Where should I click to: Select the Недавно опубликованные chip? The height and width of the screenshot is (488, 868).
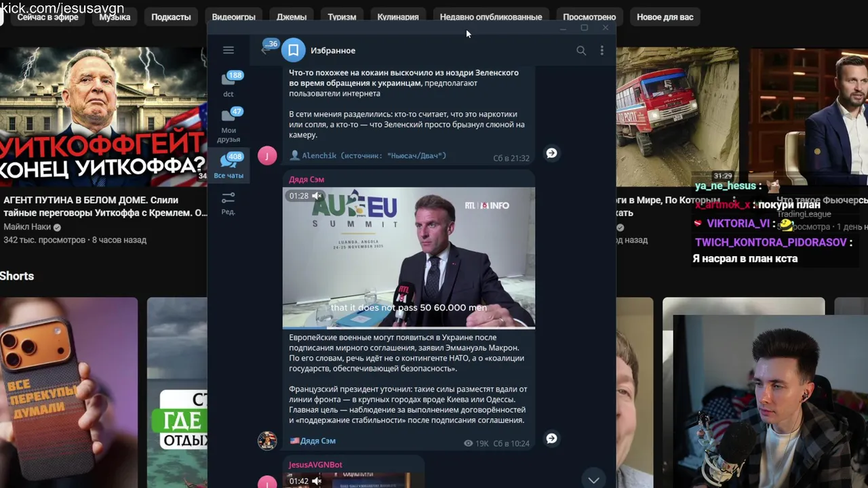(491, 17)
